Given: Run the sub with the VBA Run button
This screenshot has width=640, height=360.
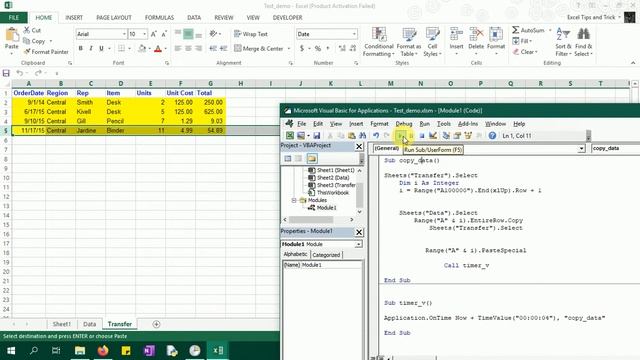Looking at the screenshot, I should coord(401,136).
